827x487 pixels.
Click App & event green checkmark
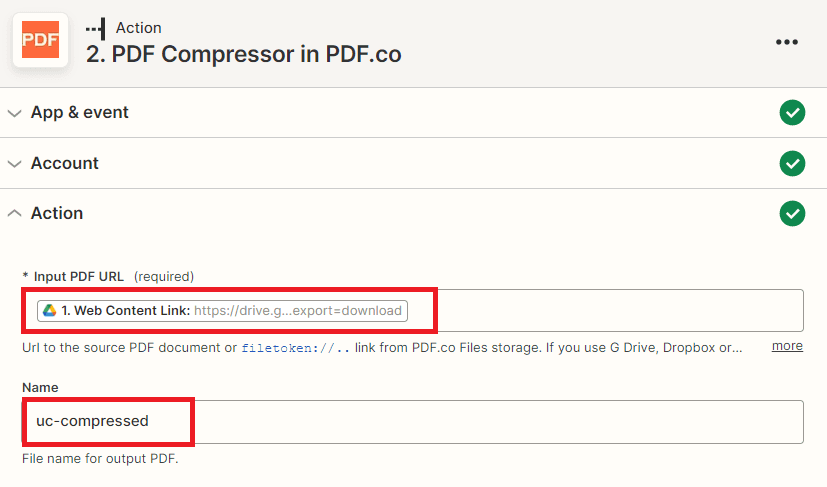[792, 113]
